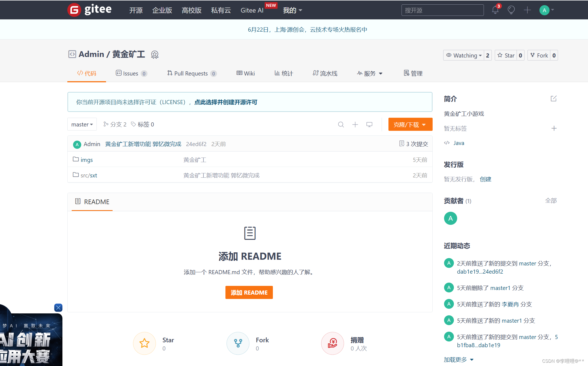Click the plus icon to add tags
The width and height of the screenshot is (588, 366).
(554, 128)
